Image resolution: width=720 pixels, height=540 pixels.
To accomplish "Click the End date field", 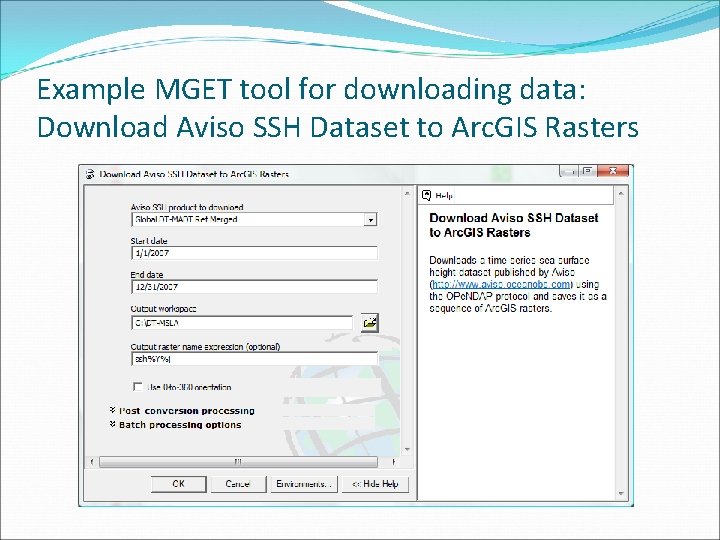I will click(254, 287).
